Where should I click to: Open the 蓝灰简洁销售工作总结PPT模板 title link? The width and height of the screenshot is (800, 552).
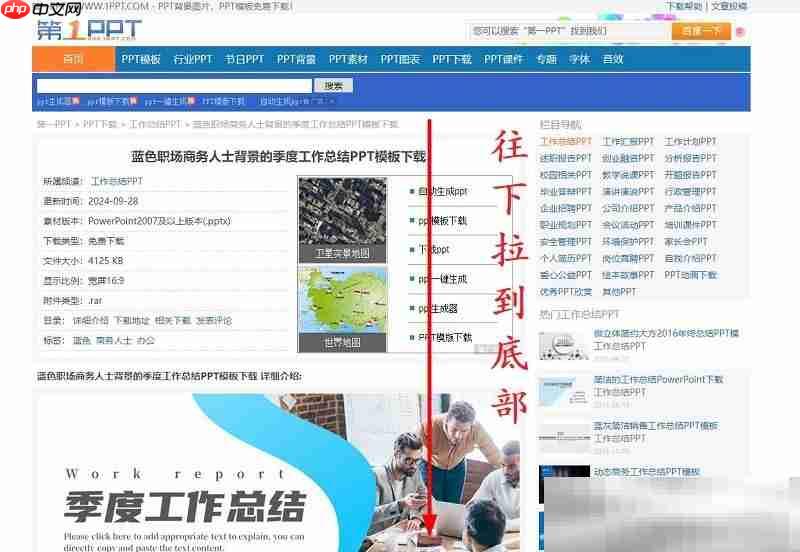pyautogui.click(x=656, y=425)
